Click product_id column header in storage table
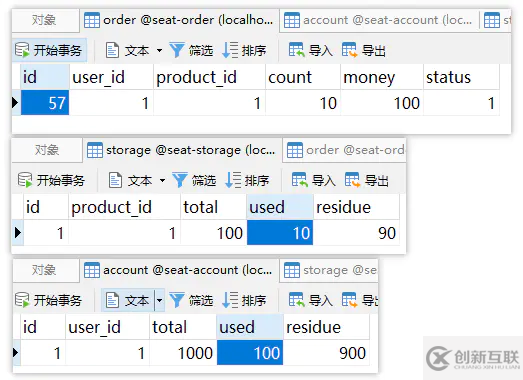The height and width of the screenshot is (380, 523). click(124, 207)
